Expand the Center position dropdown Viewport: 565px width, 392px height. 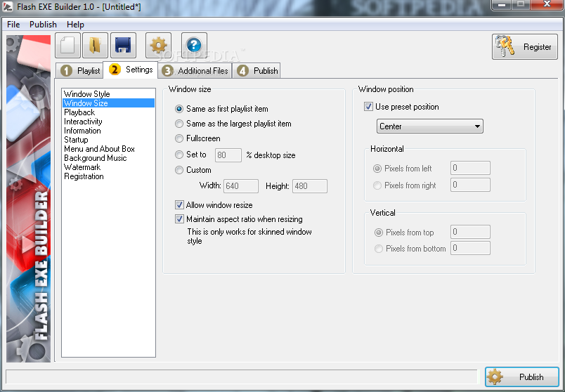tap(429, 126)
